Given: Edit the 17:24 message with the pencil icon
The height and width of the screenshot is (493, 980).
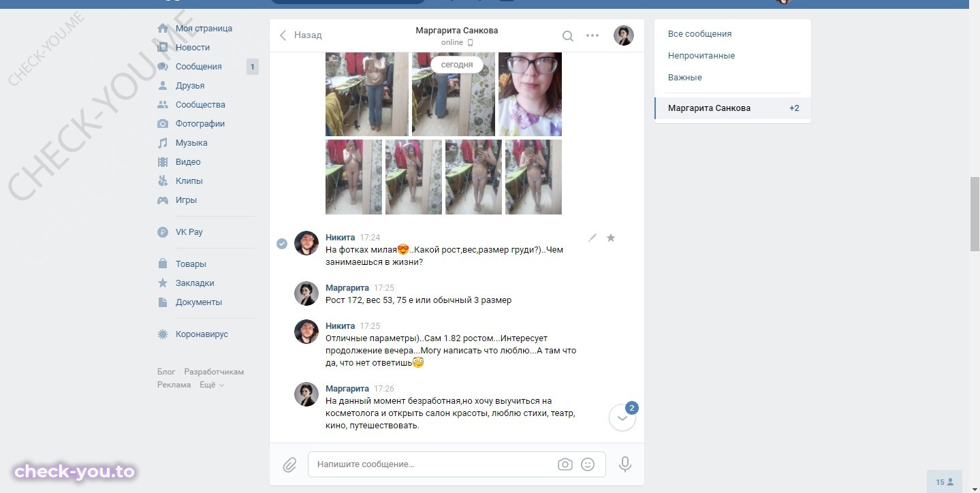Looking at the screenshot, I should click(x=592, y=238).
